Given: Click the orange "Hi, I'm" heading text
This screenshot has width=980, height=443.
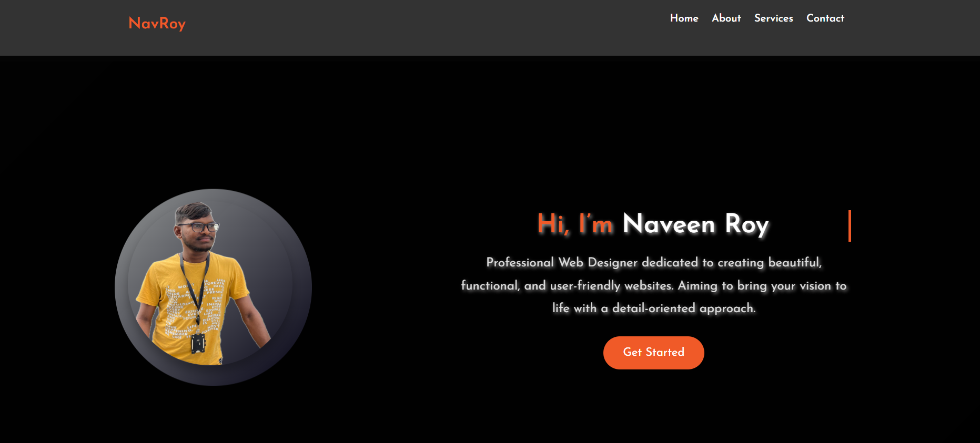Looking at the screenshot, I should coord(575,224).
